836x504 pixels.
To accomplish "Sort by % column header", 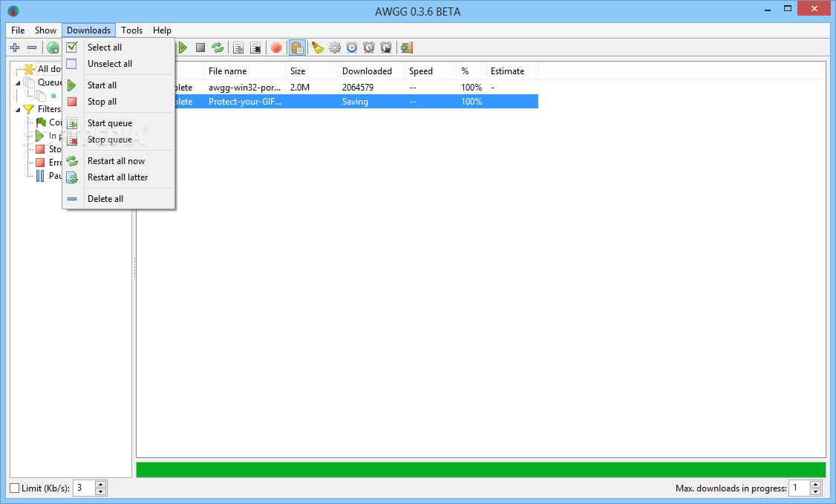I will click(471, 71).
